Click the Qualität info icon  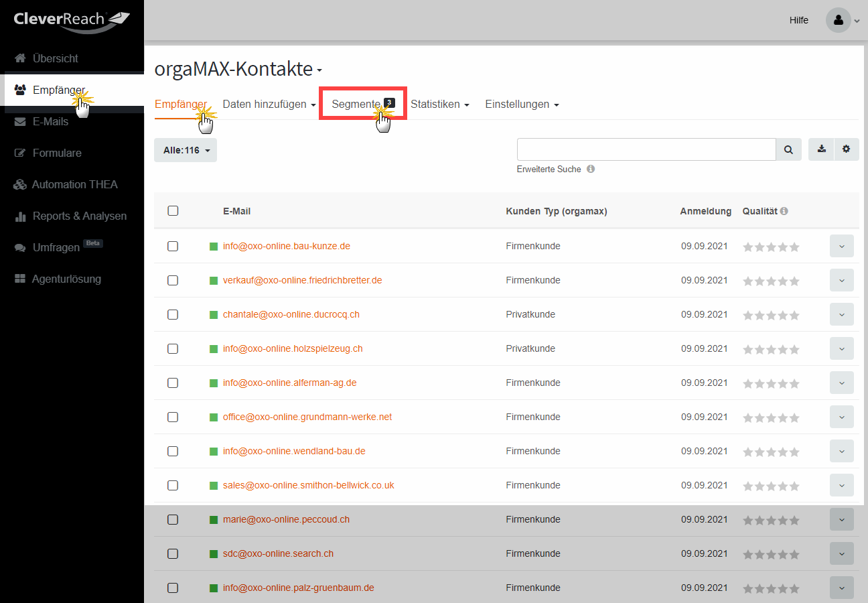784,210
